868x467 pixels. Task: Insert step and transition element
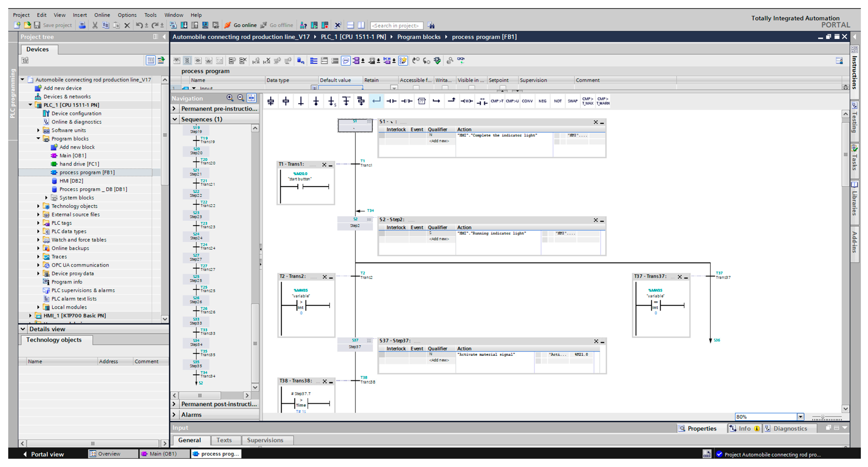[271, 101]
